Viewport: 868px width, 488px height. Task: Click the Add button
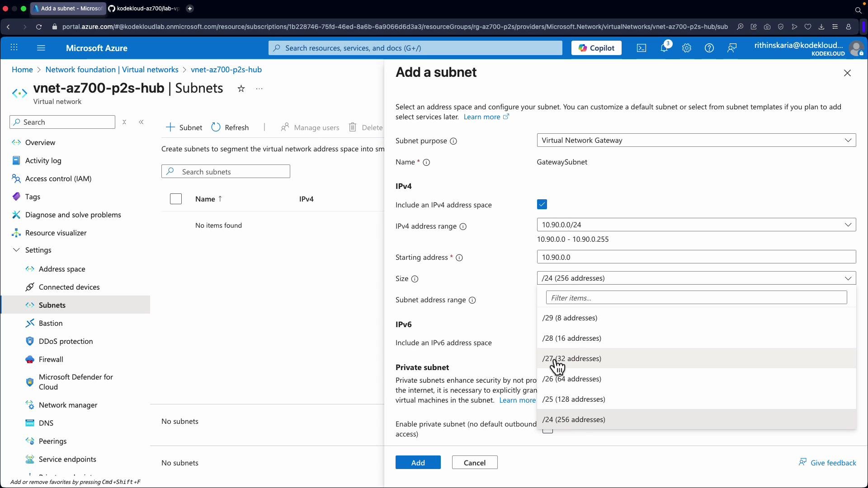tap(418, 462)
